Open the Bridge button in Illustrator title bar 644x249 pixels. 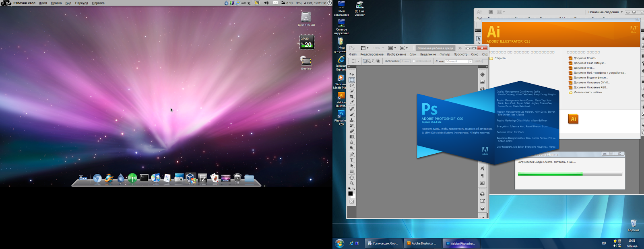pyautogui.click(x=491, y=12)
